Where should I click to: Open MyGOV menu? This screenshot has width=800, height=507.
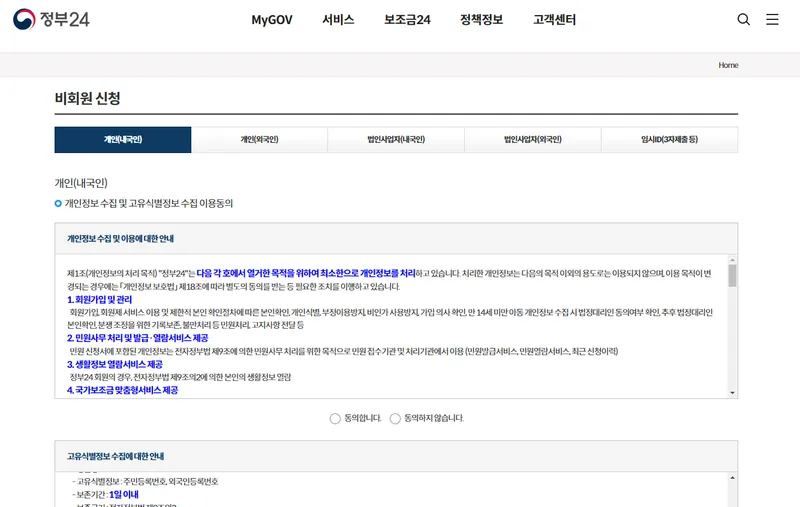271,20
